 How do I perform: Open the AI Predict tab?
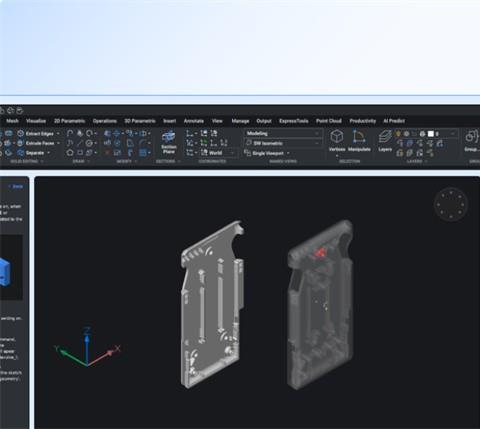click(394, 121)
